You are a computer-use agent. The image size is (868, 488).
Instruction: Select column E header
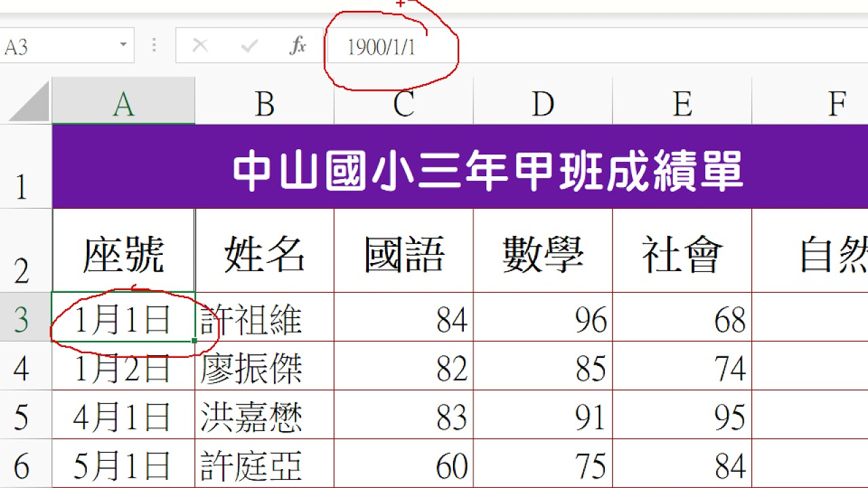(x=682, y=102)
